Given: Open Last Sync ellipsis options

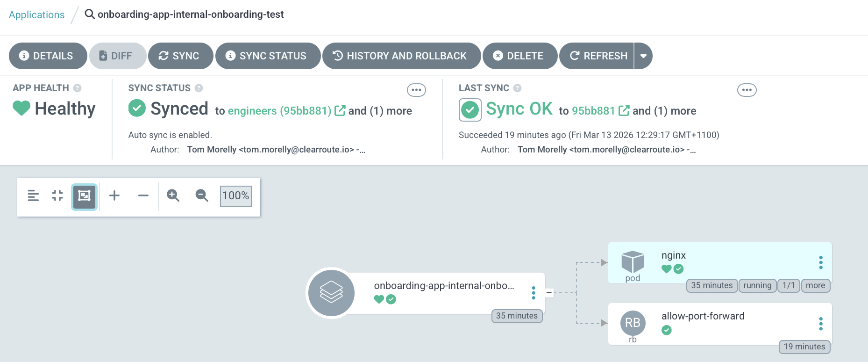Looking at the screenshot, I should pos(747,90).
